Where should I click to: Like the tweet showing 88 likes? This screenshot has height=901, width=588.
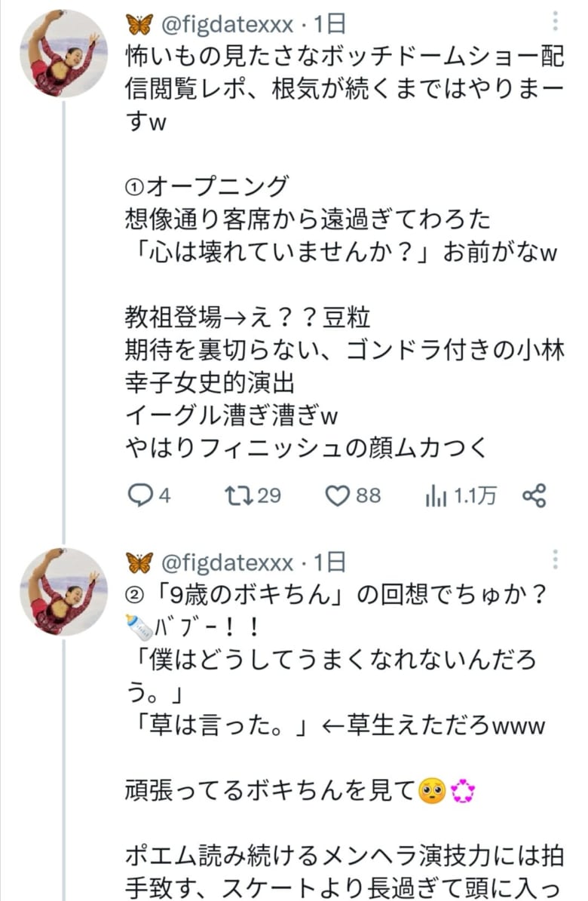340,495
